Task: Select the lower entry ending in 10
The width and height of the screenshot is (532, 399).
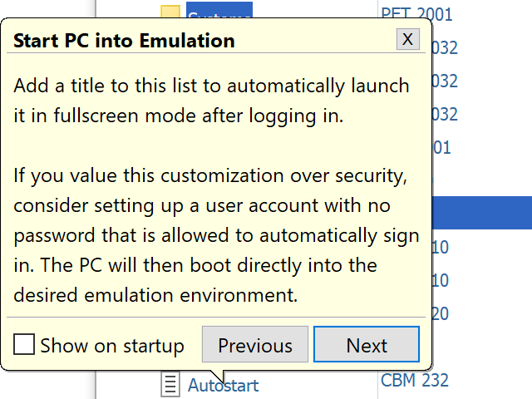Action: tap(441, 280)
